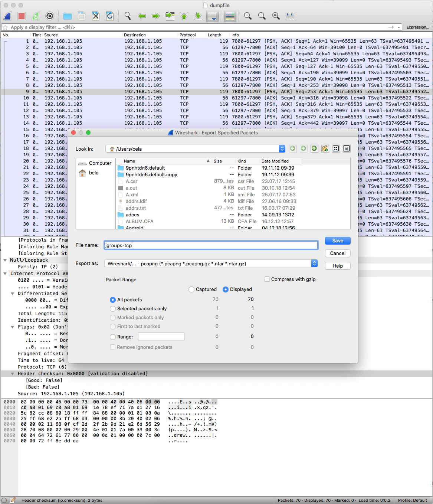433x504 pixels.
Task: Open the Expression… filter builder
Action: 418,27
